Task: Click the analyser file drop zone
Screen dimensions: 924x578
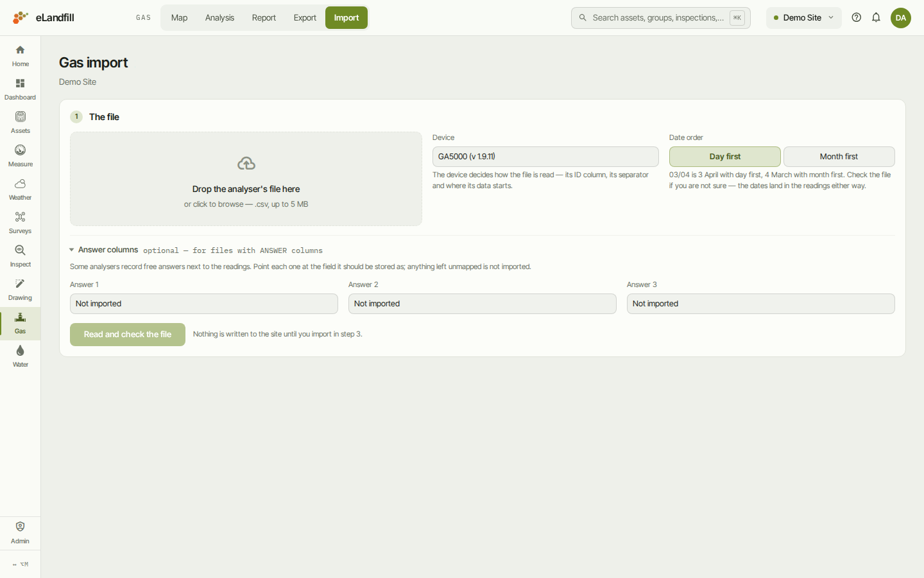Action: (246, 179)
